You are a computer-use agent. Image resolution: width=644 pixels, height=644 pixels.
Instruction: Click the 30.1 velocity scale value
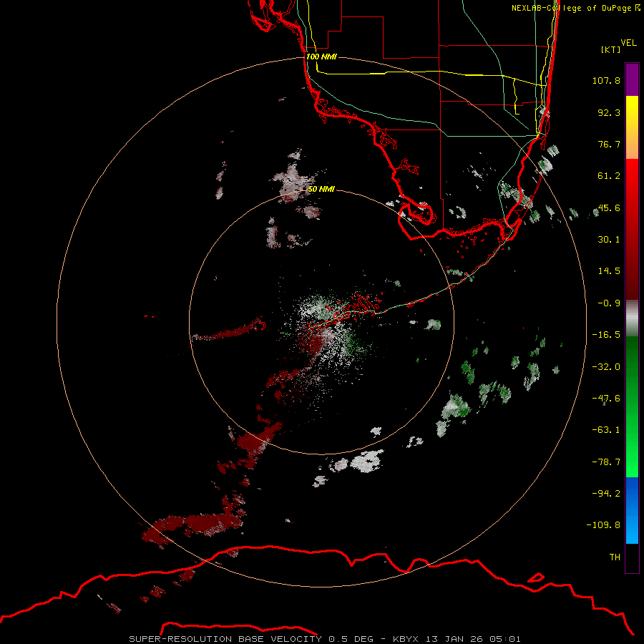pyautogui.click(x=609, y=240)
